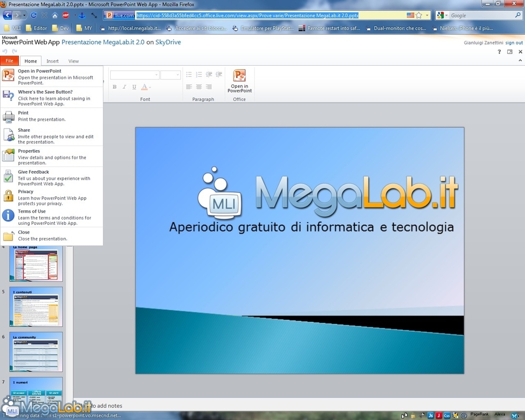Choose a search engine from the dropdown
Image resolution: width=525 pixels, height=420 pixels.
click(x=446, y=15)
